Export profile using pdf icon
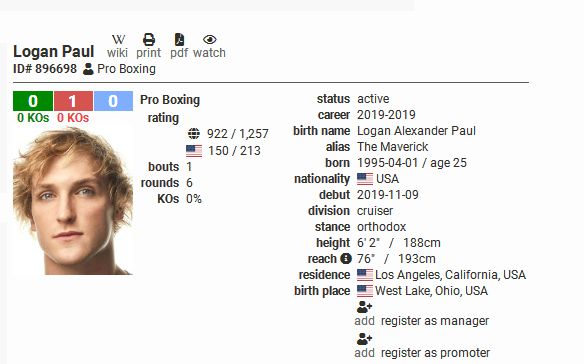This screenshot has height=364, width=584. pos(179,39)
